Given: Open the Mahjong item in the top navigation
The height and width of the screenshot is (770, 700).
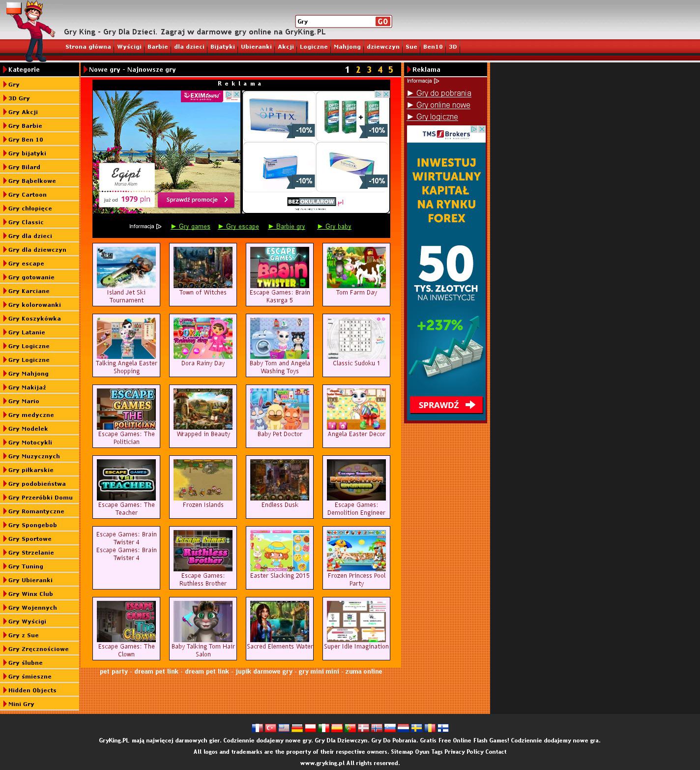Looking at the screenshot, I should tap(347, 47).
